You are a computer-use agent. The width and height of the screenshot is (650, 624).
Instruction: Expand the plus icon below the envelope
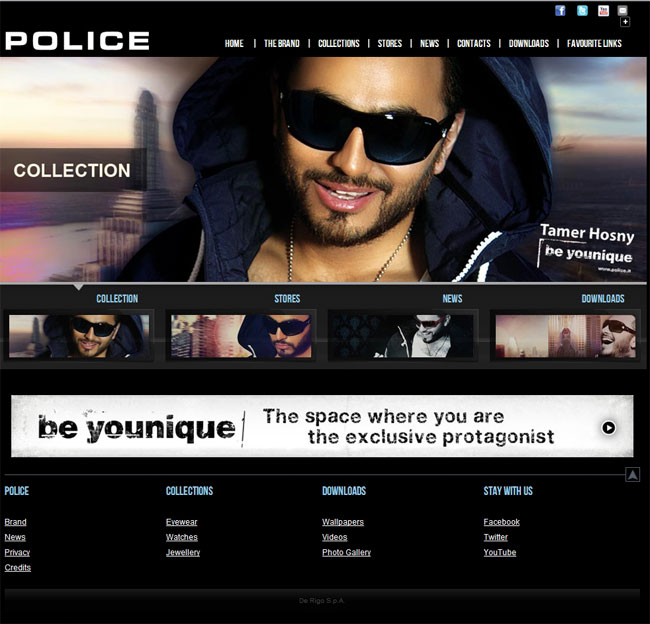point(625,22)
